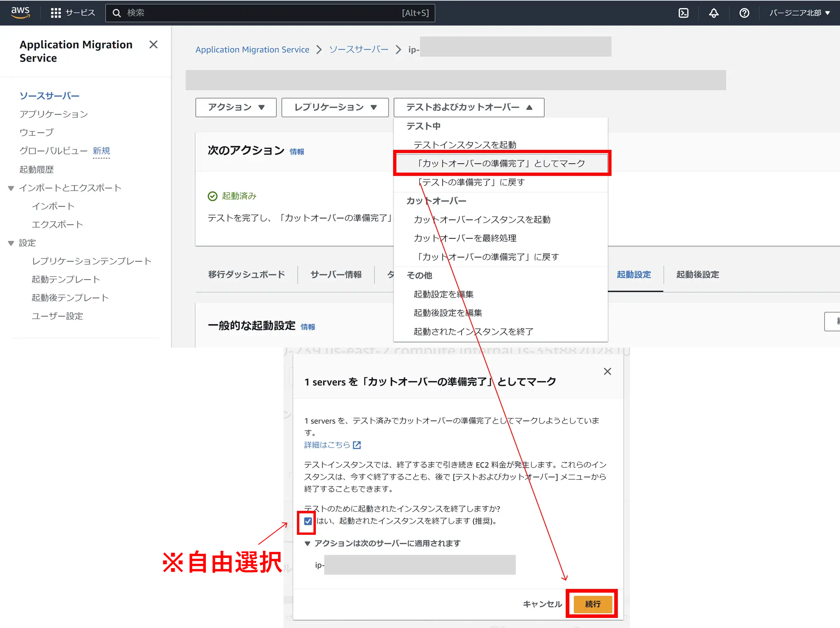Collapse the テストおよびカットオーバー dropdown
This screenshot has height=628, width=840.
pyautogui.click(x=469, y=107)
